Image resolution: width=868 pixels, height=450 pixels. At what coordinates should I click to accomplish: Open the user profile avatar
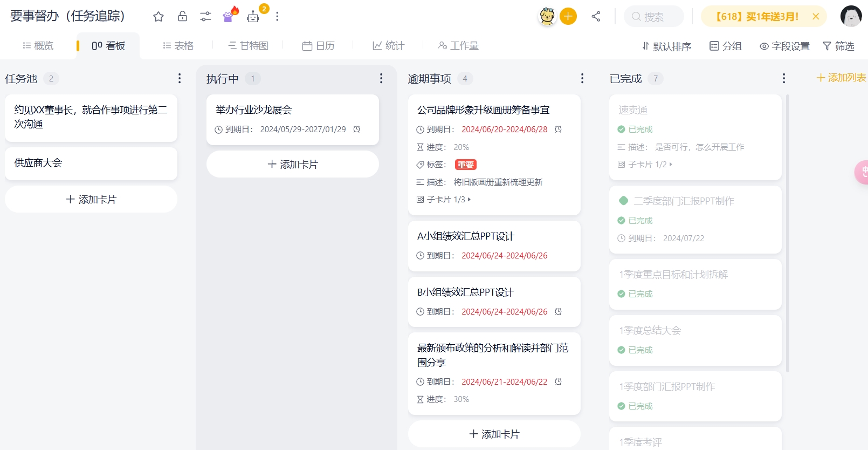pyautogui.click(x=851, y=16)
